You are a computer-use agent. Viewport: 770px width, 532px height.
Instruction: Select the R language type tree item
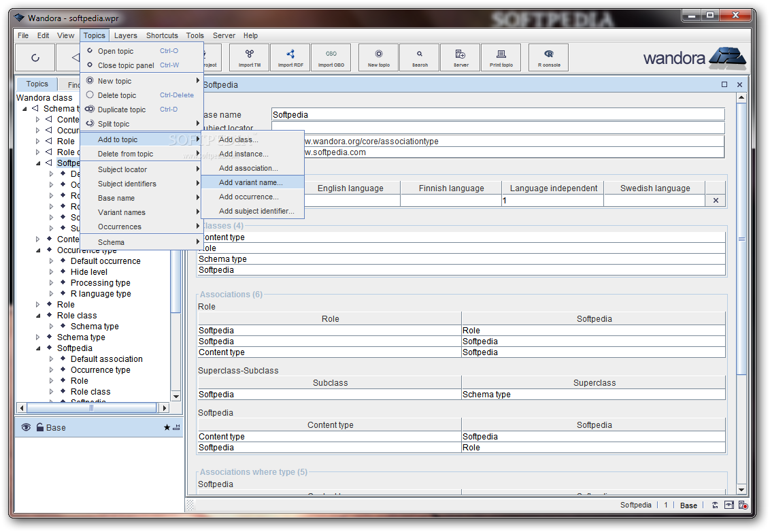tap(101, 294)
